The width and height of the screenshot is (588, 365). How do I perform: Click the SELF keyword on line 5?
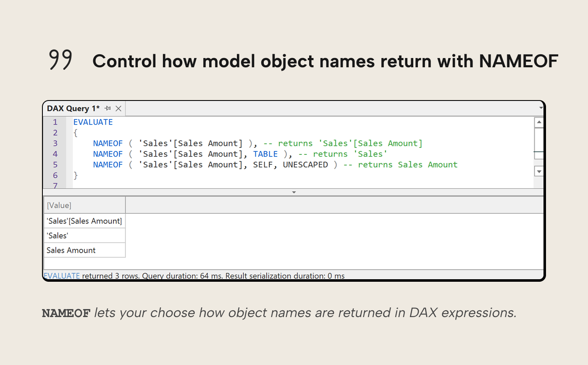pos(262,165)
